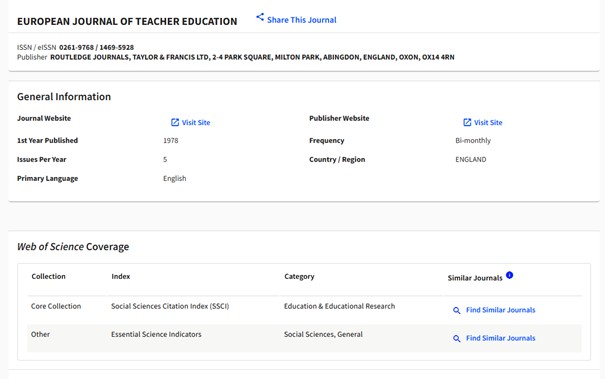
Task: Click the Journal Website external link icon
Action: click(x=175, y=122)
